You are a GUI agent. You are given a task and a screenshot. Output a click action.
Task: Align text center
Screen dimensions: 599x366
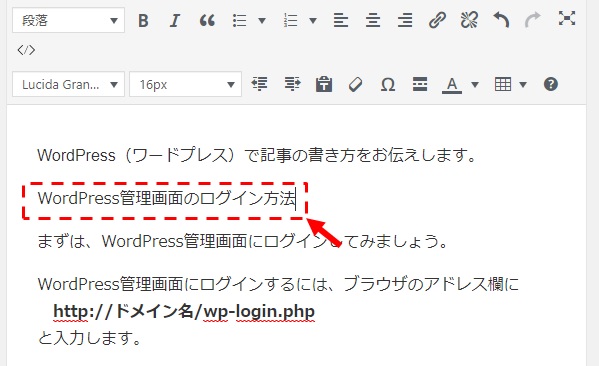tap(373, 20)
